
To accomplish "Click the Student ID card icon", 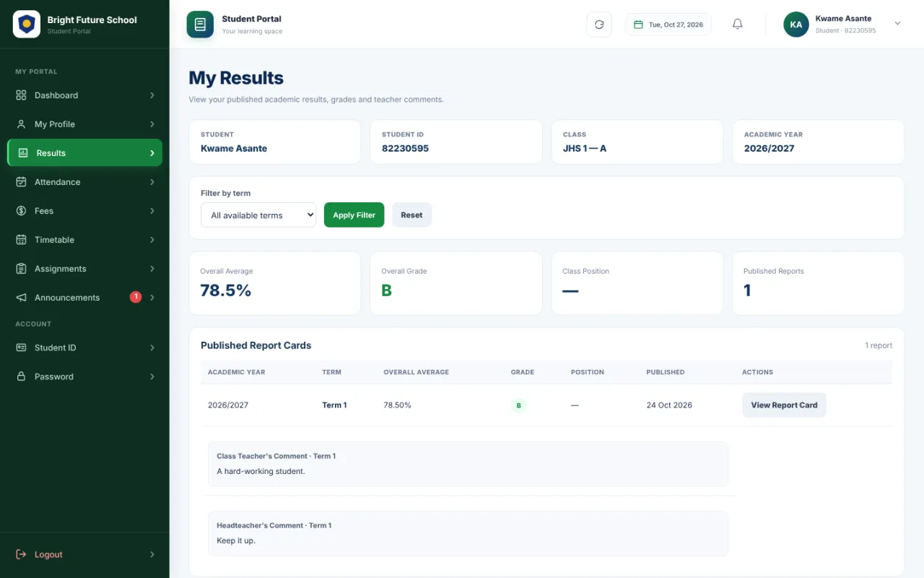I will [x=21, y=348].
